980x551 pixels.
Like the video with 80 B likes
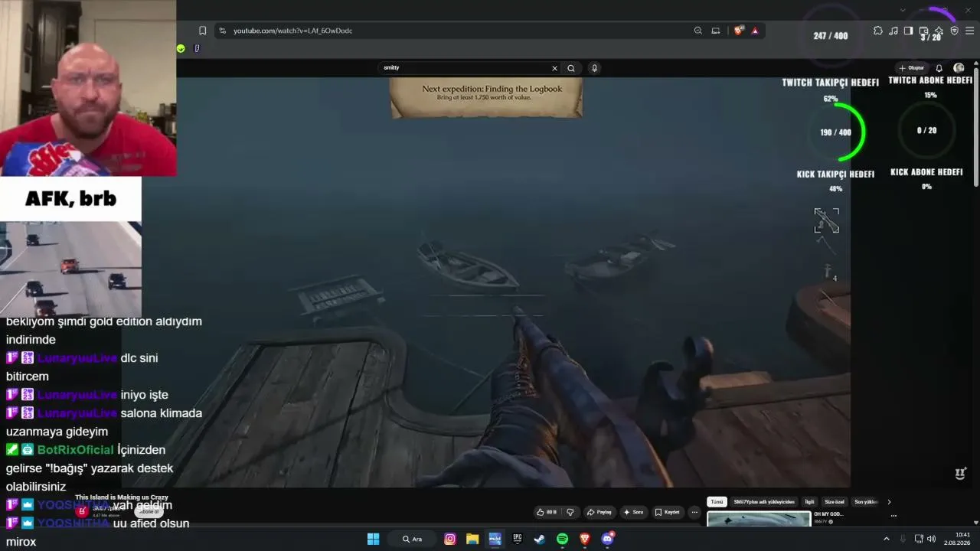click(547, 512)
